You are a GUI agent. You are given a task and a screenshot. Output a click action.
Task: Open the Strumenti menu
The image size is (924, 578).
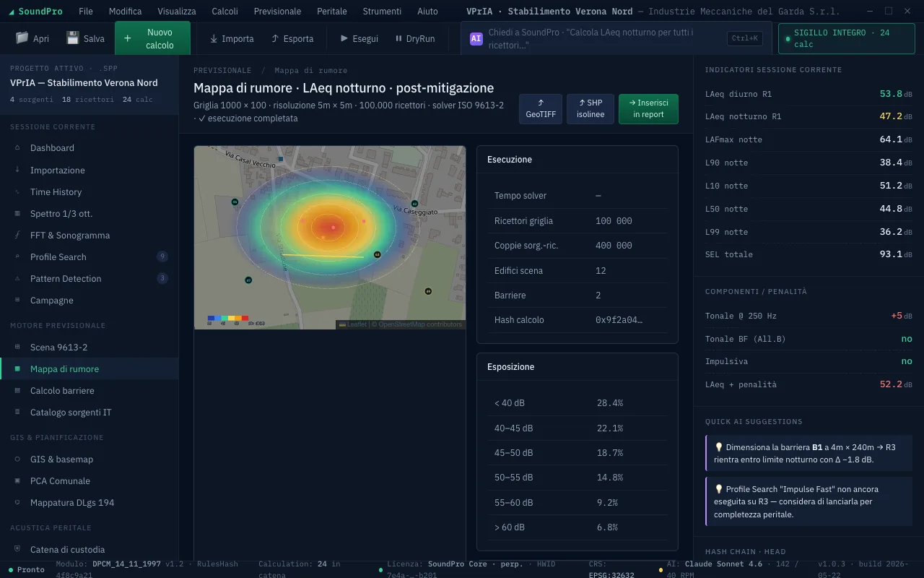(383, 12)
